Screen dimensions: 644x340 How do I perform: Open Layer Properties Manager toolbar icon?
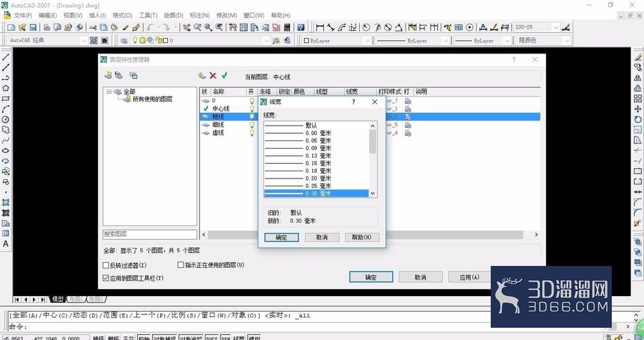[124, 40]
